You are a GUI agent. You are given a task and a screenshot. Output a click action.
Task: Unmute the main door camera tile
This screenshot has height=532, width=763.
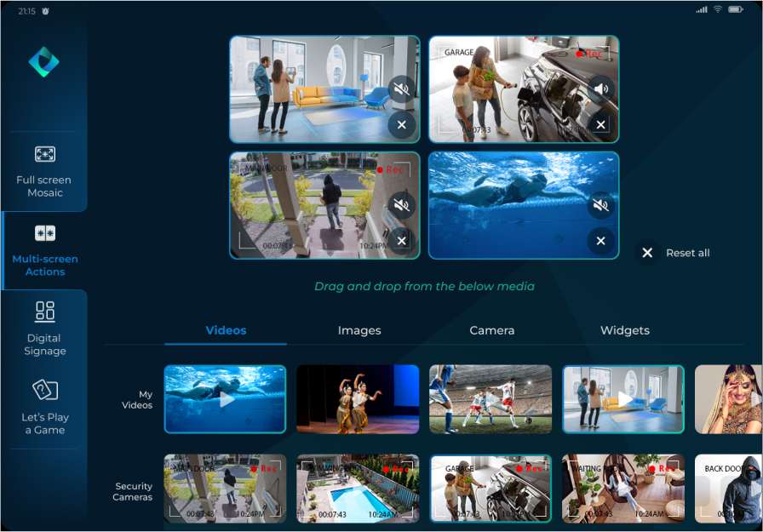coord(401,205)
